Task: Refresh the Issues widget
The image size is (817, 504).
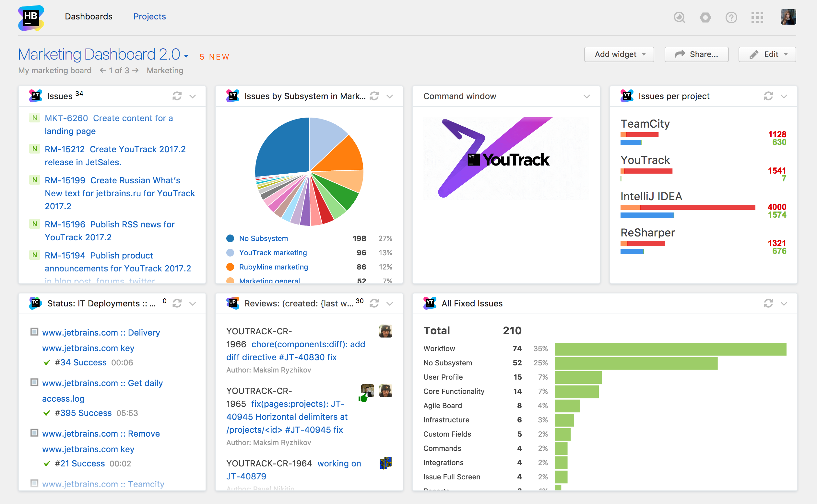Action: (177, 96)
